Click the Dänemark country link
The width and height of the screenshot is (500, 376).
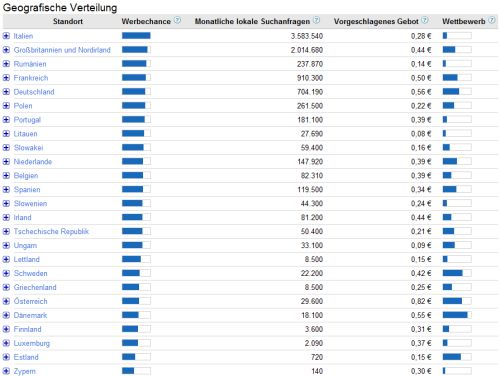coord(30,315)
